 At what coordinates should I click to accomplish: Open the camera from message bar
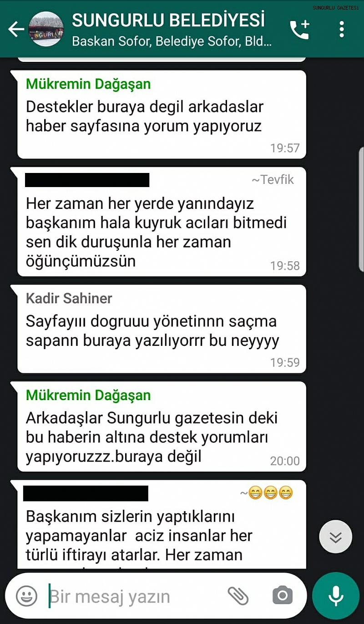pyautogui.click(x=283, y=595)
